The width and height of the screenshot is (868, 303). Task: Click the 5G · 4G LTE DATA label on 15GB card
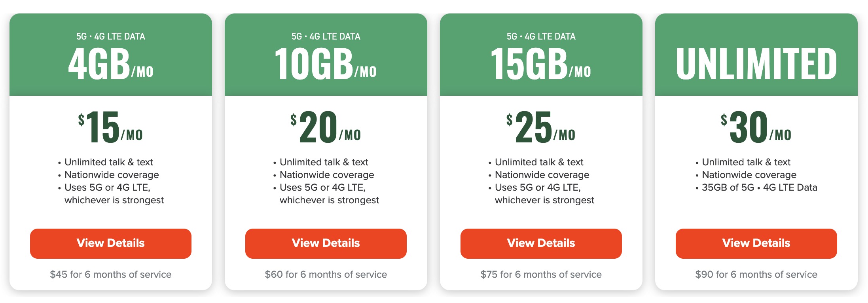pos(541,36)
